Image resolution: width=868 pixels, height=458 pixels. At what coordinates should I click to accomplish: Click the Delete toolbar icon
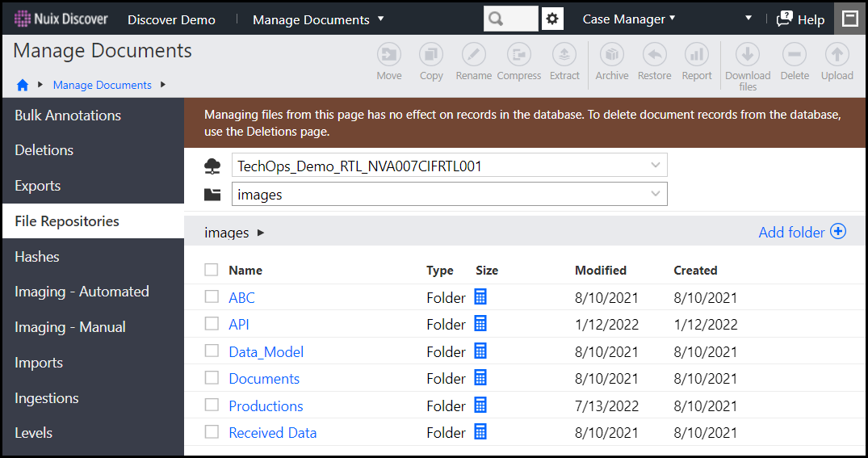pyautogui.click(x=795, y=55)
